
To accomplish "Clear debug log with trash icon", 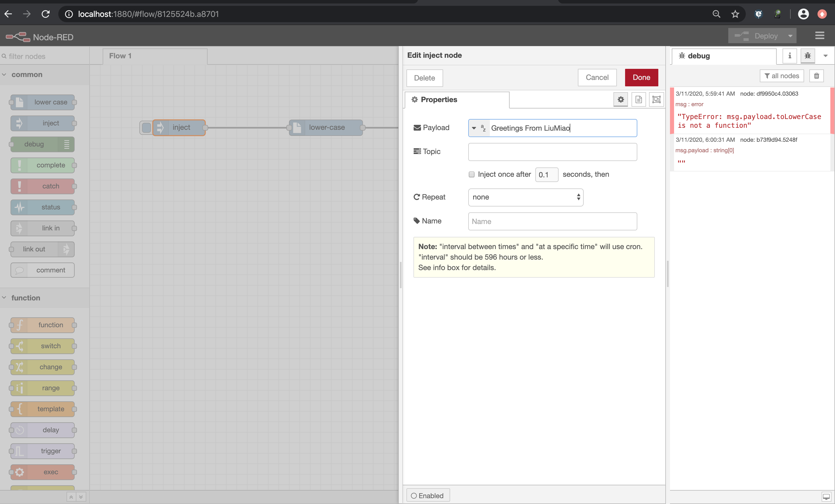I will 816,76.
